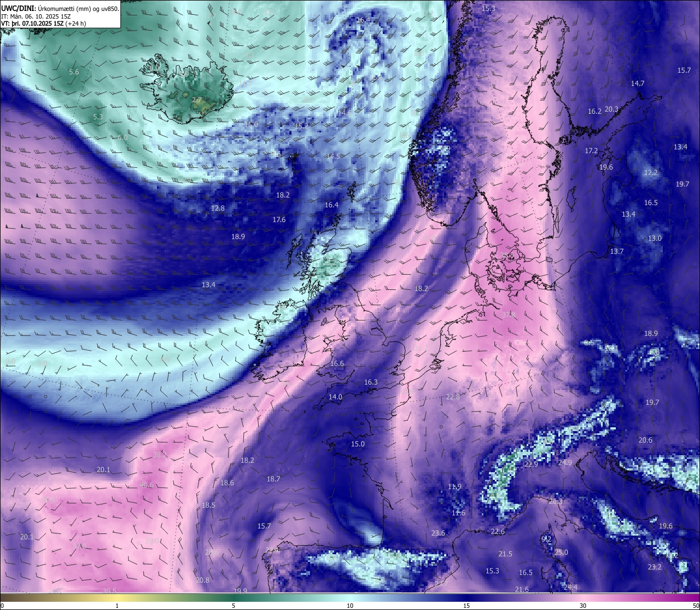
Task: Select the 38.2 value label
Action: click(160, 455)
